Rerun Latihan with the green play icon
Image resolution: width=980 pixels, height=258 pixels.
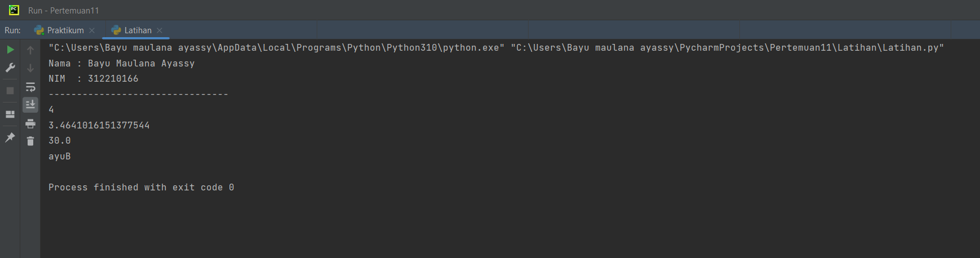pyautogui.click(x=10, y=50)
